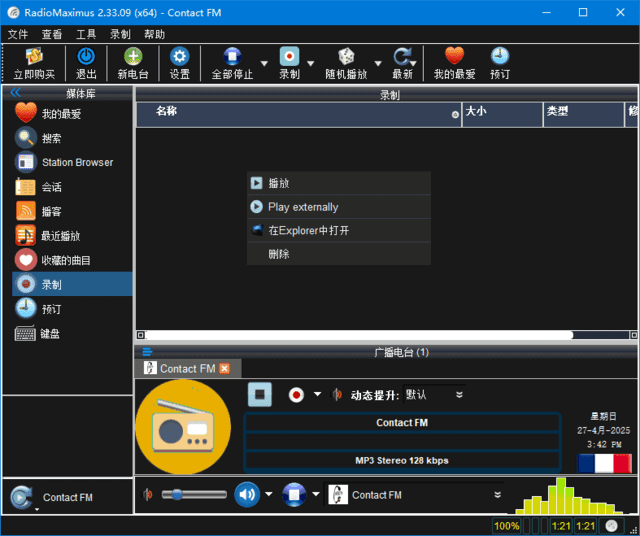Screen dimensions: 640x536
Task: Expand the 录制 toolbar dropdown arrow
Action: 313,63
